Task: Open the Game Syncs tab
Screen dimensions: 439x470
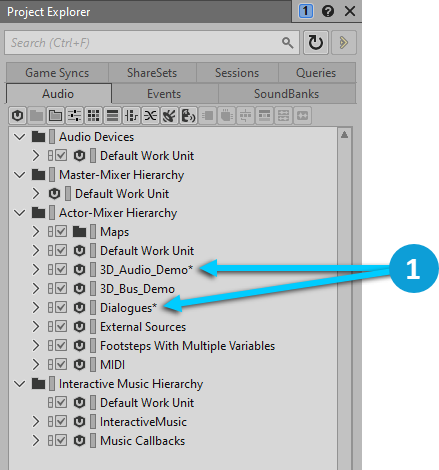Action: pyautogui.click(x=57, y=73)
